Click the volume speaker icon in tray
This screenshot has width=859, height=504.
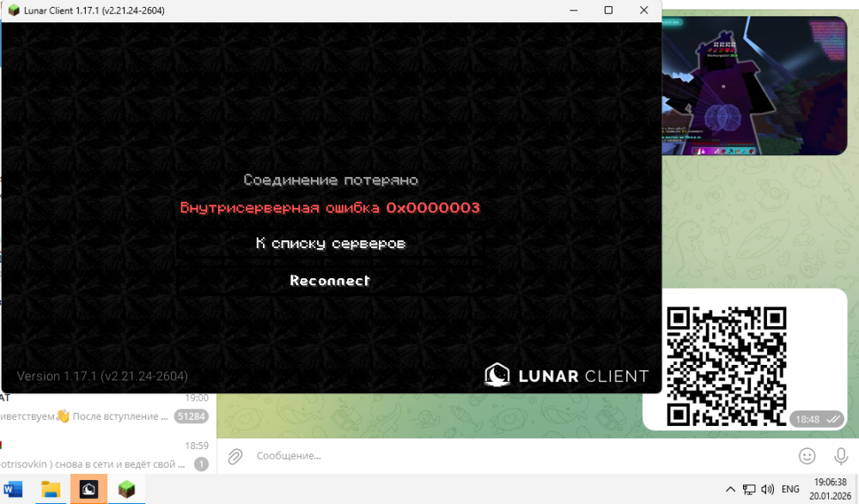coord(767,489)
